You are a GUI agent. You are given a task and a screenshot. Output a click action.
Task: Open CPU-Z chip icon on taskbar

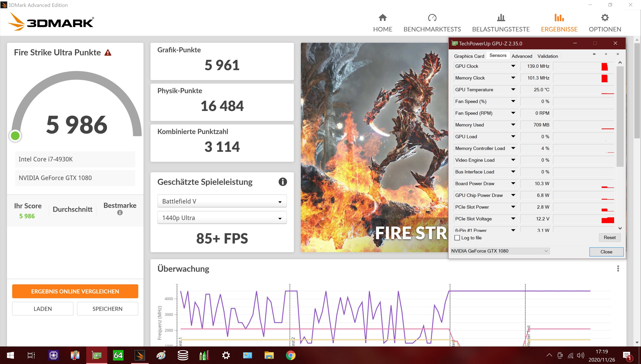click(54, 355)
